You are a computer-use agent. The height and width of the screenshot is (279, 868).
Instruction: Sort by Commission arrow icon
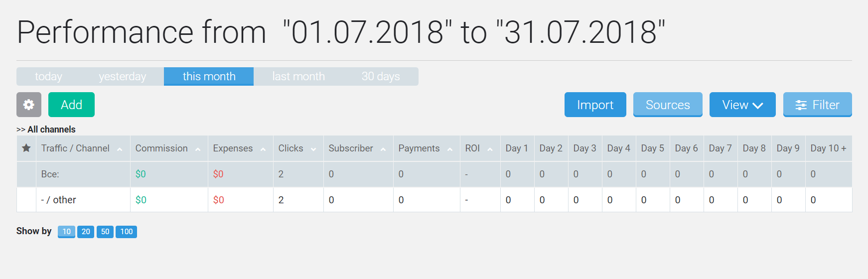198,149
